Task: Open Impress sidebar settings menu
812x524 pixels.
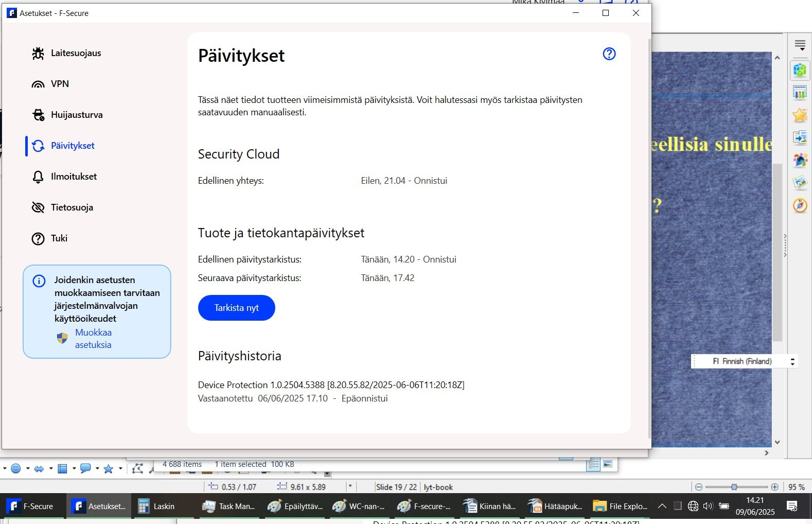Action: 800,45
